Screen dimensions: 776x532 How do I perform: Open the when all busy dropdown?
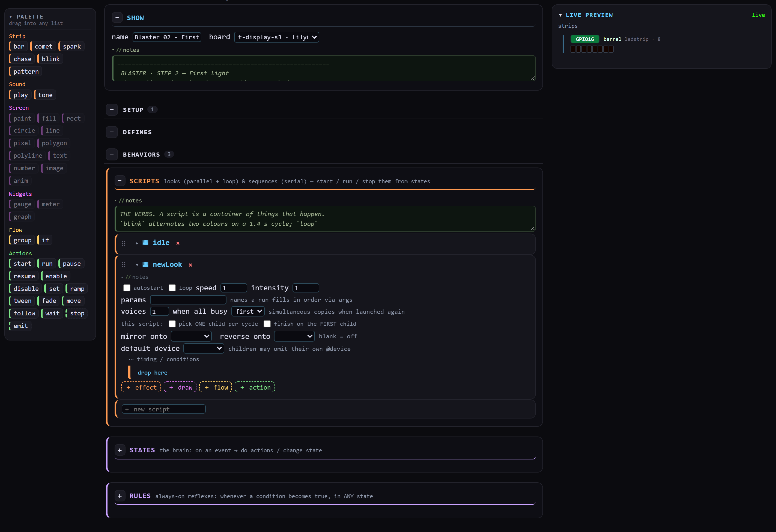[x=248, y=311]
